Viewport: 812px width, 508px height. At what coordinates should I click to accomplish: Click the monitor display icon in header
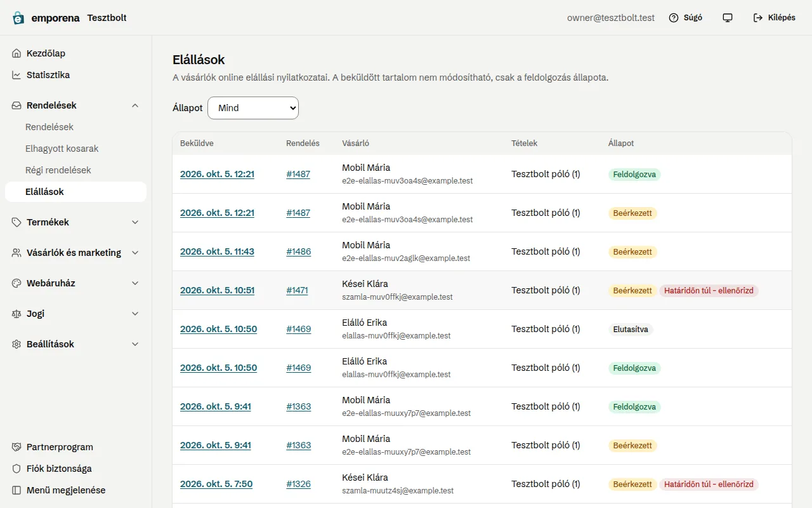[728, 18]
